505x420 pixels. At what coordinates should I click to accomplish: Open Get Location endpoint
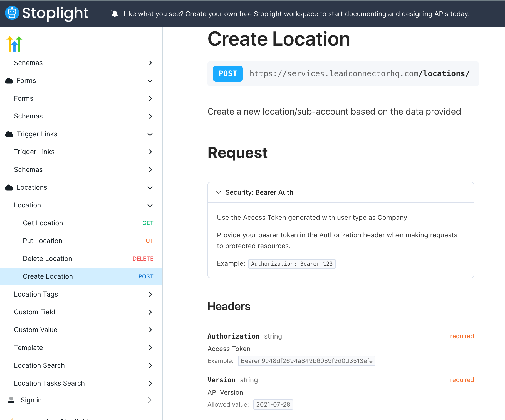coord(81,223)
